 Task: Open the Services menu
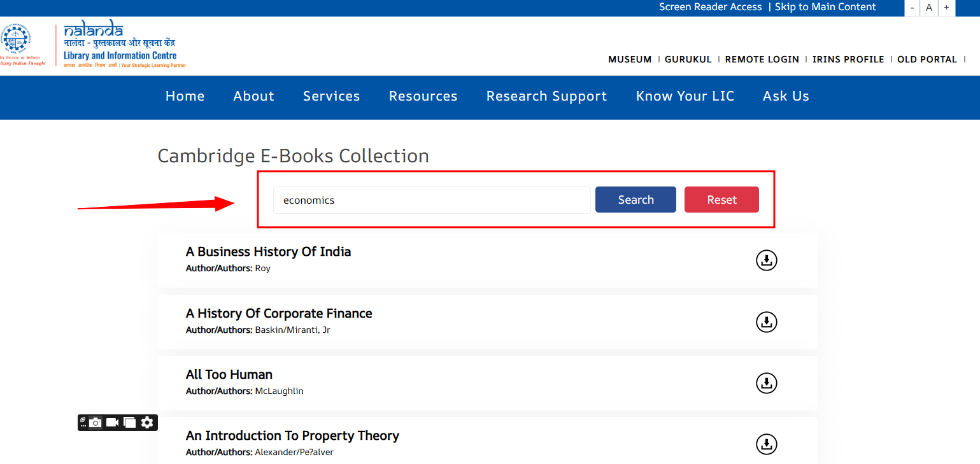click(331, 96)
